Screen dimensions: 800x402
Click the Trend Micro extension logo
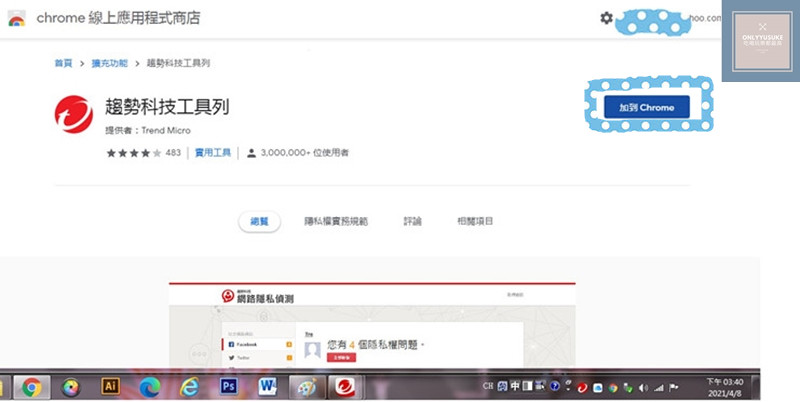click(x=74, y=114)
